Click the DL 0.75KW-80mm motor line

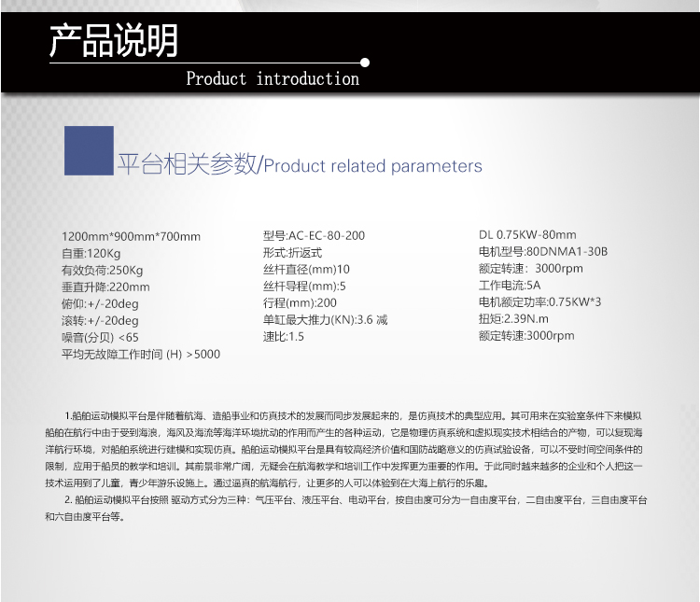pos(527,235)
